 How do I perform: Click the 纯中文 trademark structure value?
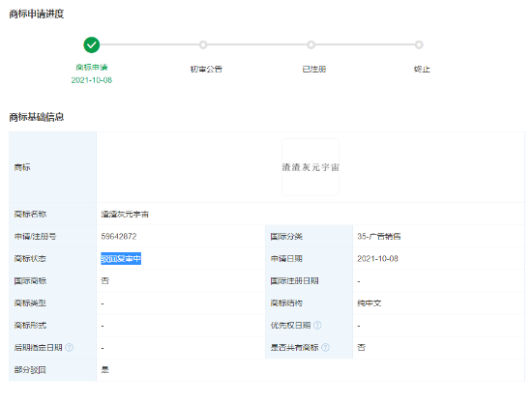pyautogui.click(x=369, y=303)
